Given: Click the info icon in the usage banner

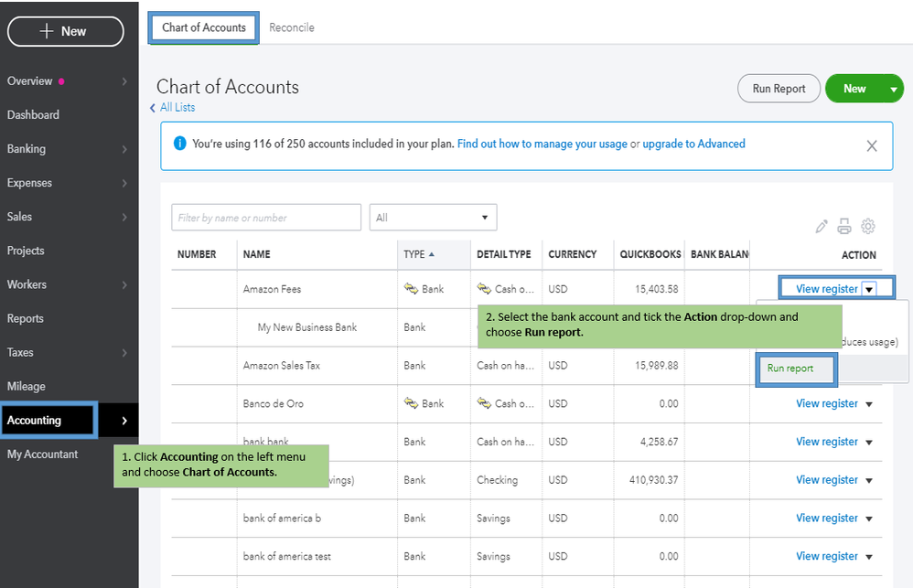Looking at the screenshot, I should click(x=179, y=144).
